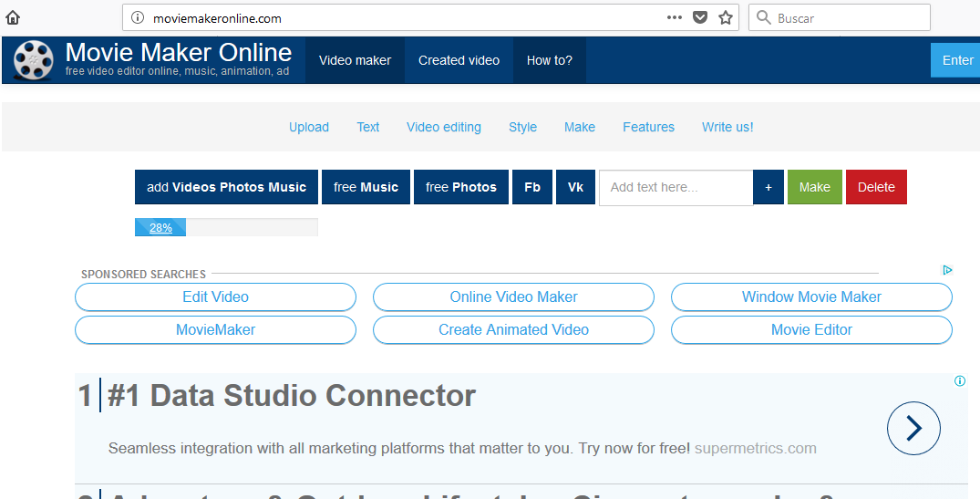
Task: Click the MovieMaker sponsored search
Action: point(216,329)
